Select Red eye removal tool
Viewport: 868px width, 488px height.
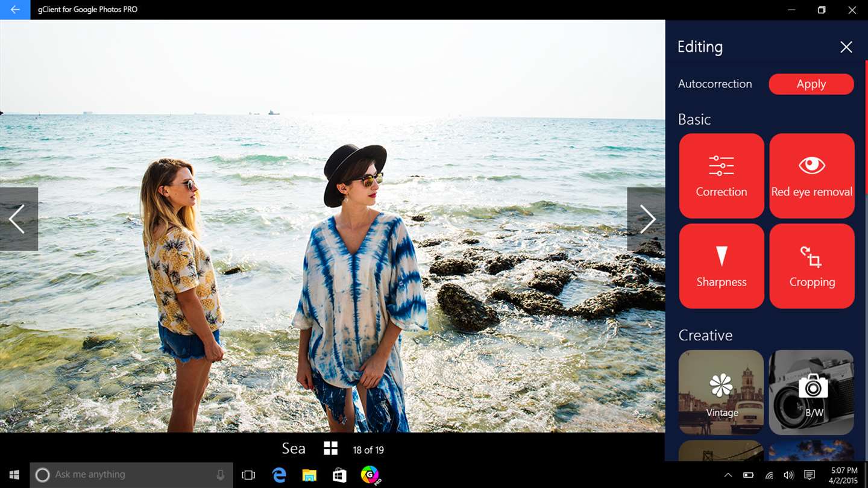[x=812, y=176]
